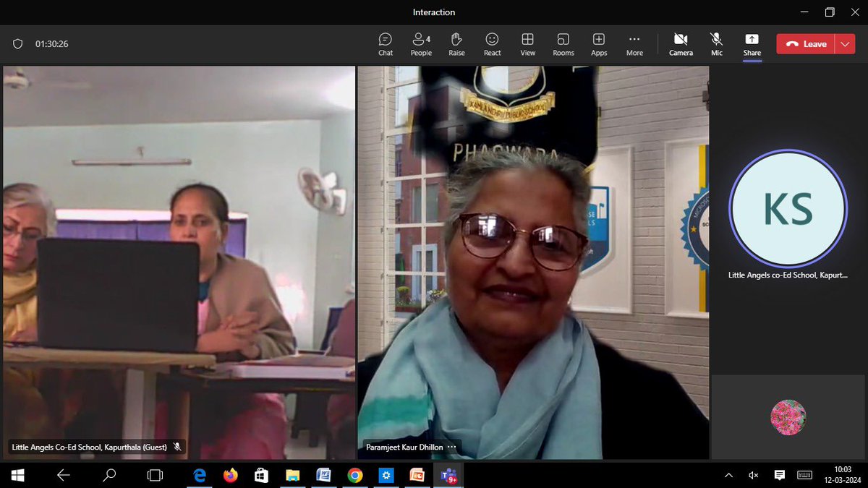The width and height of the screenshot is (868, 488).
Task: Toggle the Camera off
Action: point(681,43)
